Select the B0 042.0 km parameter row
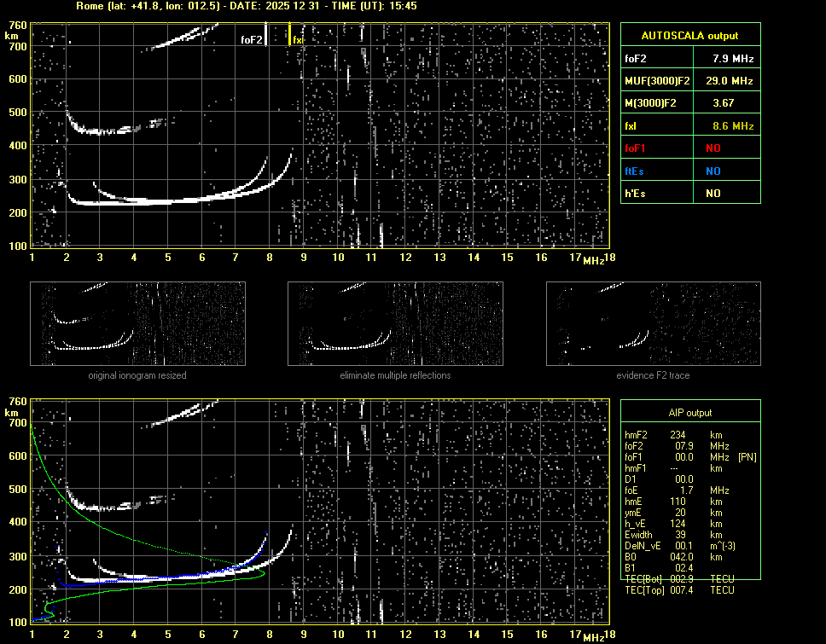The image size is (826, 644). (x=674, y=557)
